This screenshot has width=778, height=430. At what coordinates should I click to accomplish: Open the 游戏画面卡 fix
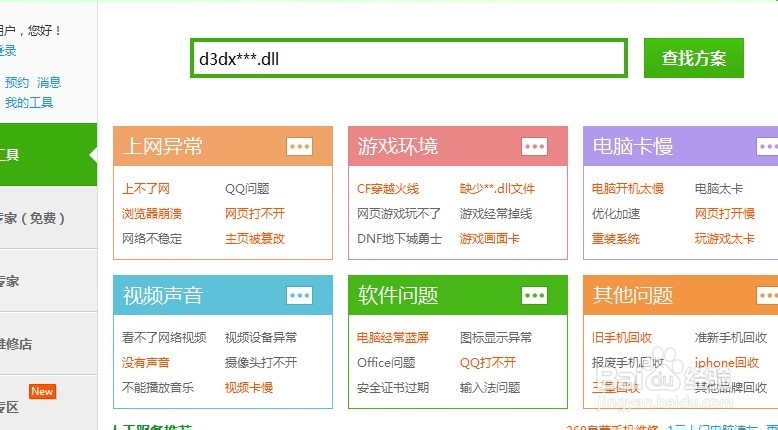coord(489,239)
